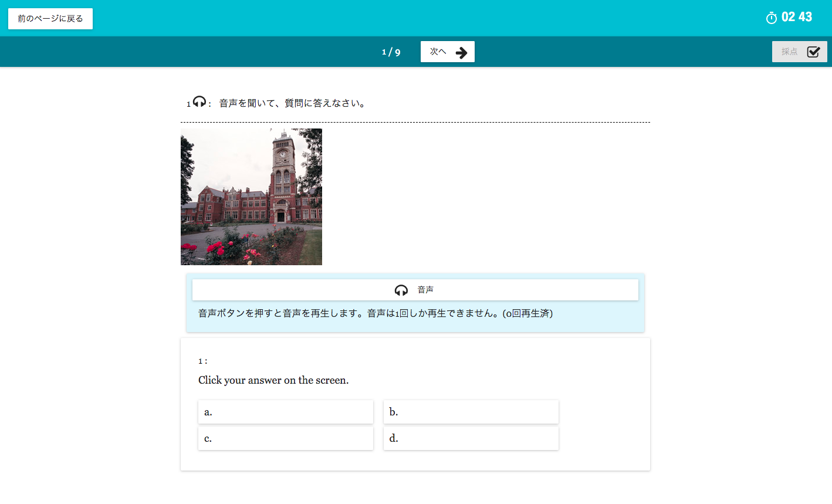Click the 次へ next button
Image resolution: width=832 pixels, height=504 pixels.
click(448, 52)
